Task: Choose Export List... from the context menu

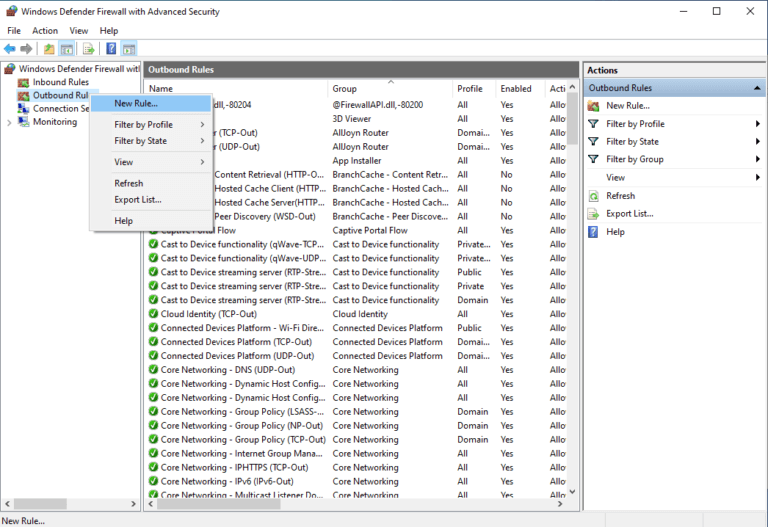Action: [151, 200]
